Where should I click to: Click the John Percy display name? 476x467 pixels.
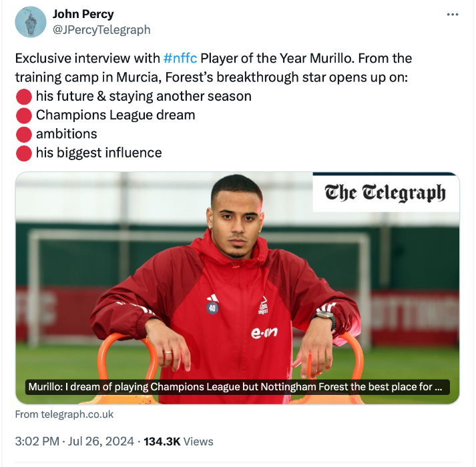pyautogui.click(x=83, y=14)
